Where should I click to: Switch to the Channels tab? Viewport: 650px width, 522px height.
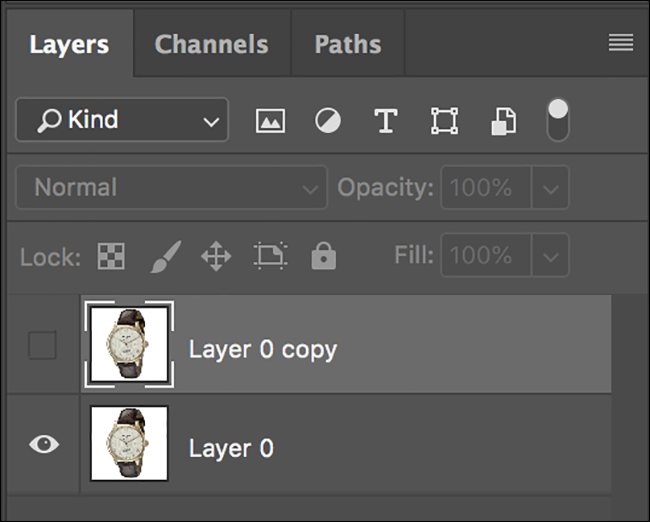[211, 44]
